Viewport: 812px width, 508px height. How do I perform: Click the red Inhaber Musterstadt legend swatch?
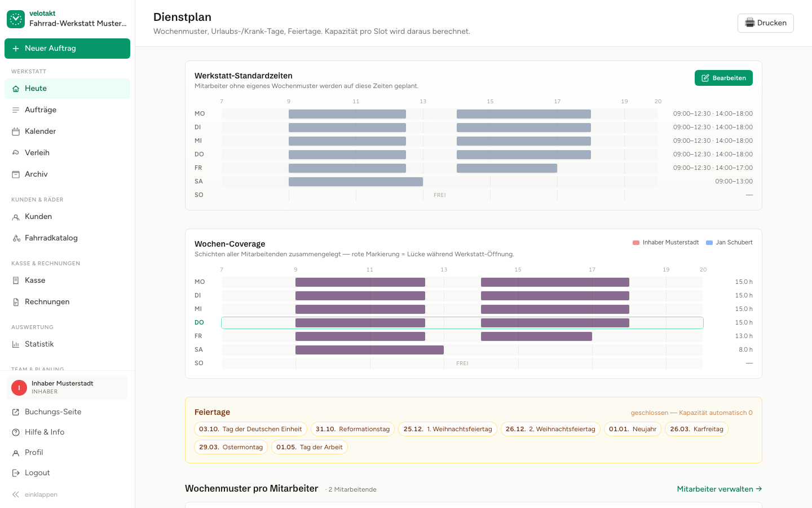(636, 243)
